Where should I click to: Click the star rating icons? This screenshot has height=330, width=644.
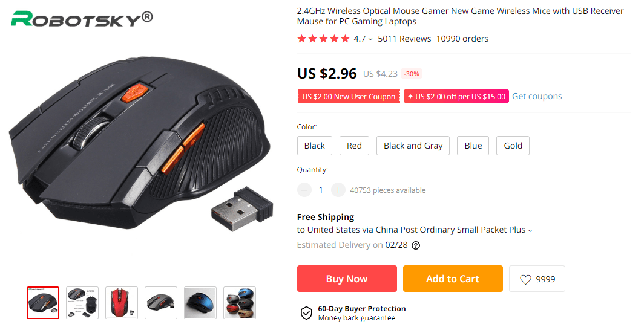click(323, 39)
